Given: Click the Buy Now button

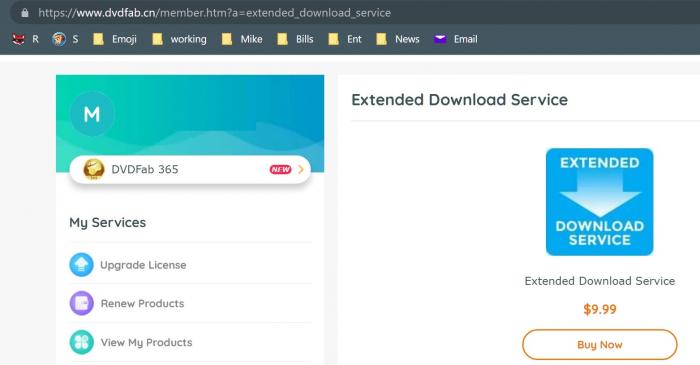Looking at the screenshot, I should pos(600,344).
